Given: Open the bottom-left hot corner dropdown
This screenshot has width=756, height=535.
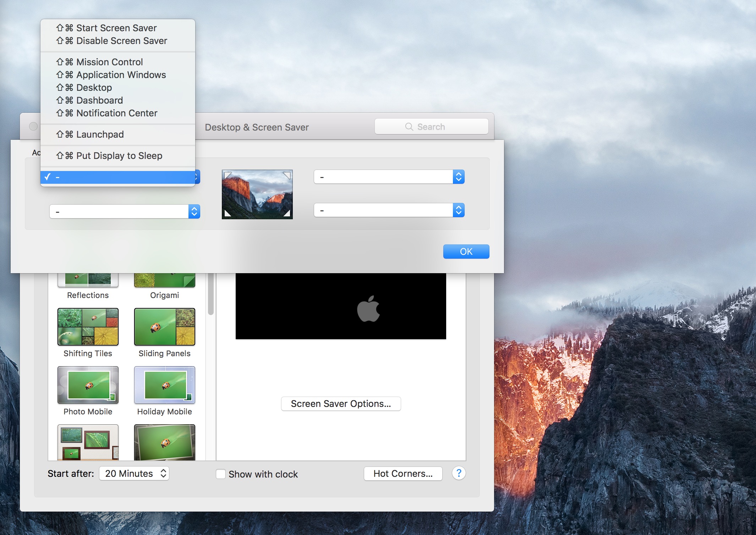Looking at the screenshot, I should 125,211.
